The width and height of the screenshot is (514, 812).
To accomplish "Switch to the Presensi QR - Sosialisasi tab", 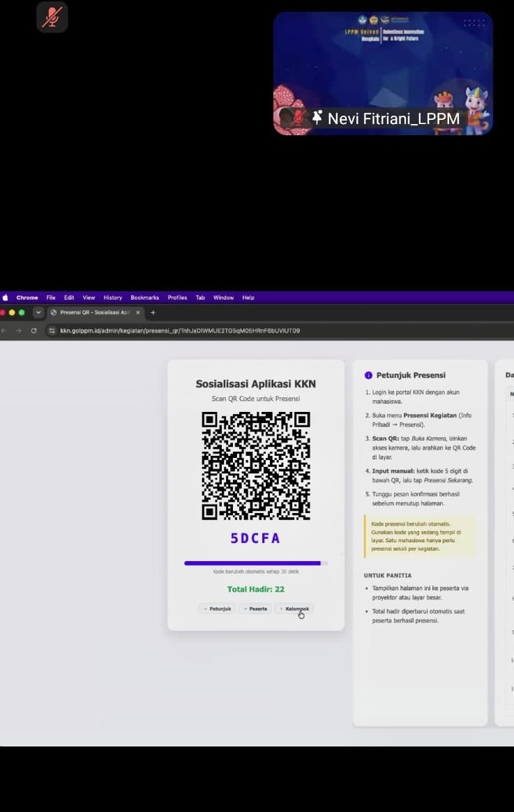I will [x=94, y=313].
